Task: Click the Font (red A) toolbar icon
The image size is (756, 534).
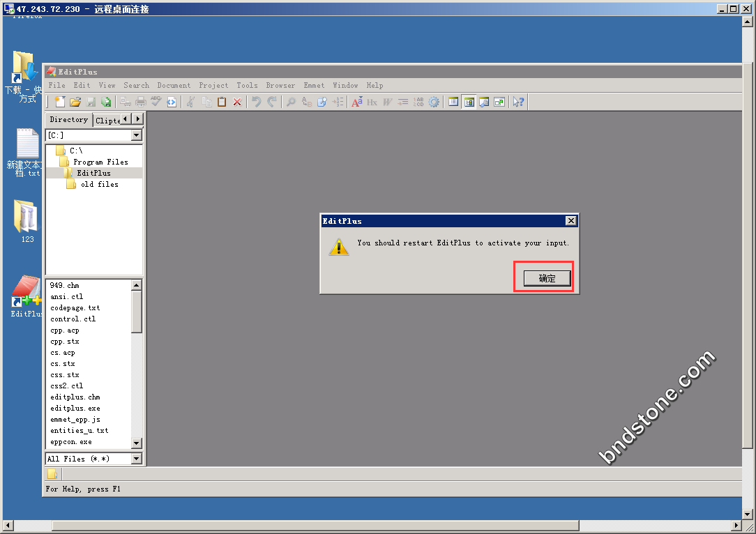Action: 356,102
